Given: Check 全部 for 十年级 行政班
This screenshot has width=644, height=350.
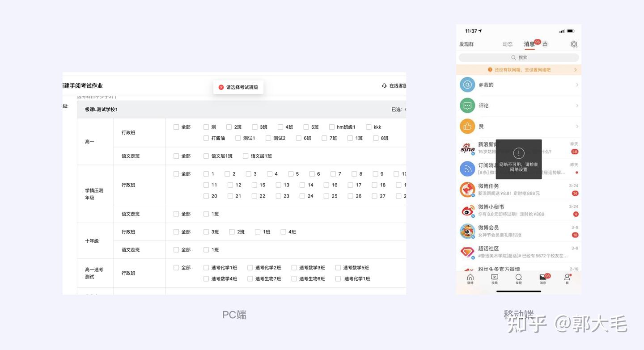Looking at the screenshot, I should pos(176,232).
